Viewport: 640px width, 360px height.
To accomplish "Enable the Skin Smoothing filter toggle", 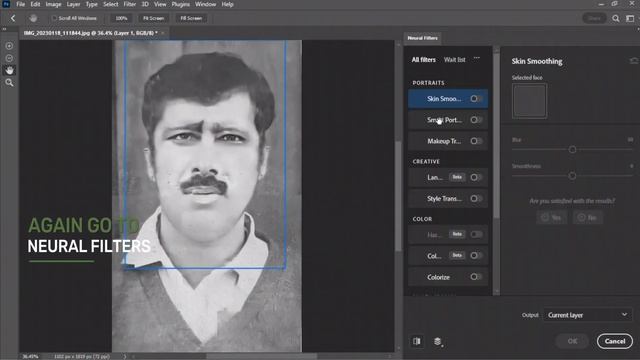I will [x=476, y=98].
